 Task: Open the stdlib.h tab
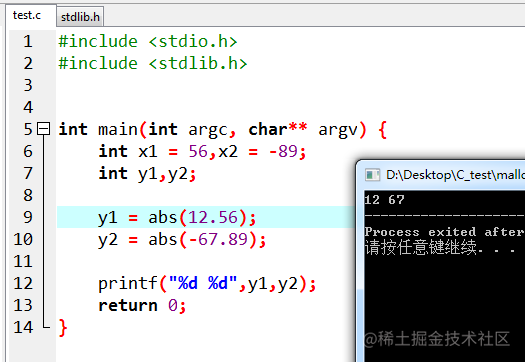pos(80,17)
